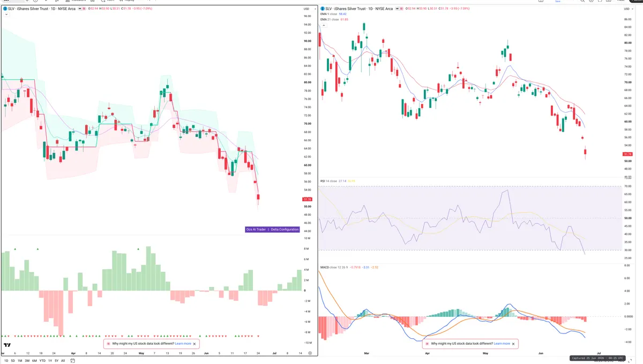Open Learn more link in left chart notice

183,343
